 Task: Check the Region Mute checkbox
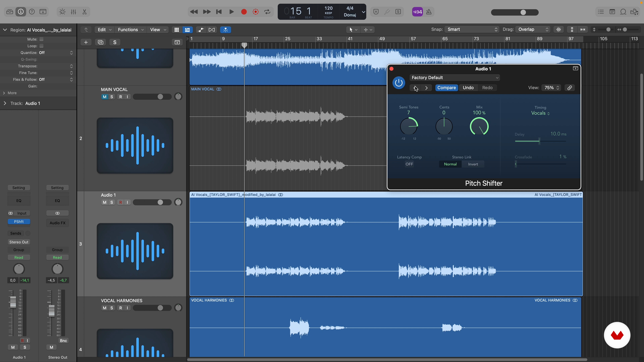pyautogui.click(x=41, y=39)
